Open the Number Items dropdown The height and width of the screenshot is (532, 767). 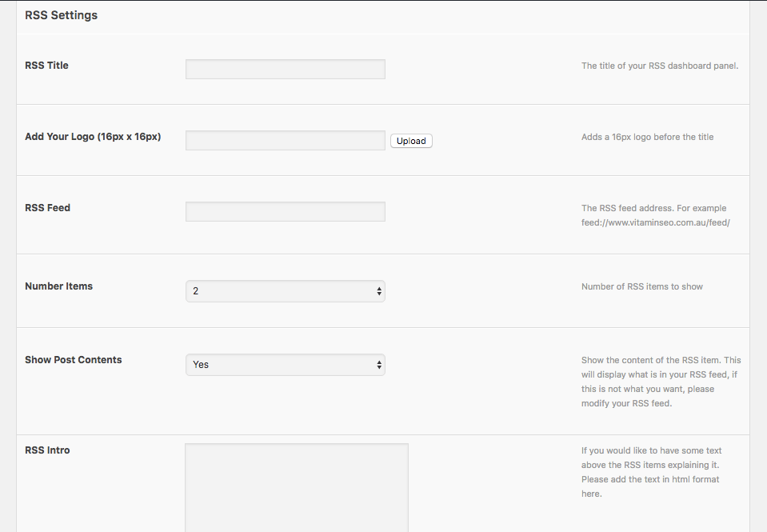[285, 291]
